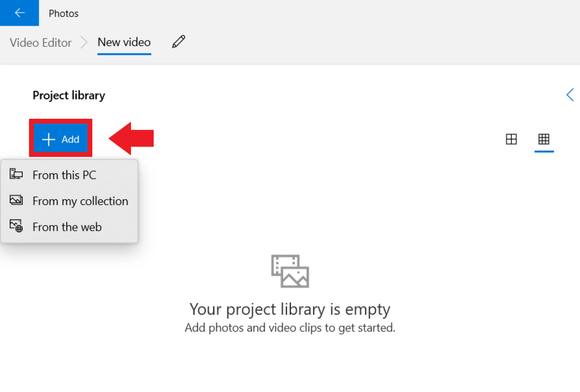Viewport: 580px width, 392px height.
Task: Choose the From the web menu option
Action: coord(67,227)
